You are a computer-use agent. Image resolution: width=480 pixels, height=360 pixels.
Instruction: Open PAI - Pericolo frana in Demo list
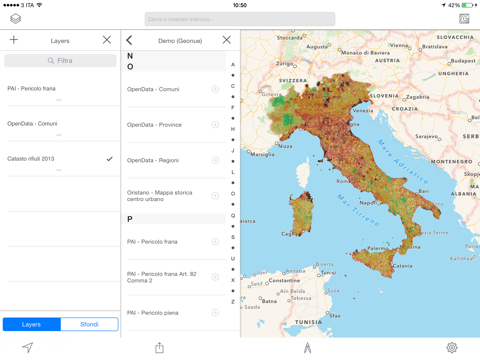pyautogui.click(x=173, y=242)
